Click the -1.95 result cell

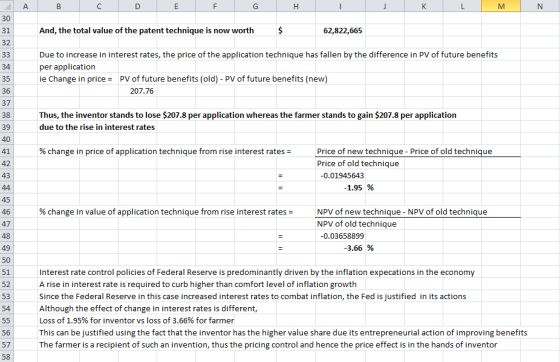[353, 188]
